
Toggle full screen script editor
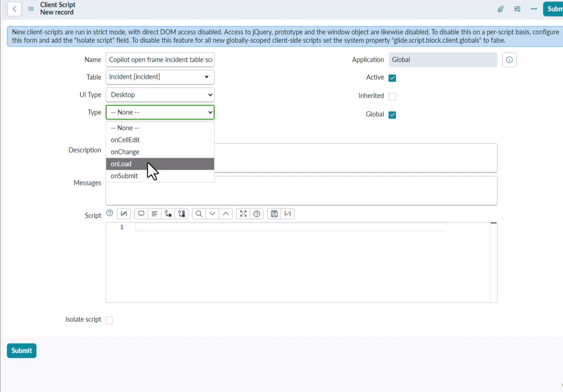click(x=243, y=214)
